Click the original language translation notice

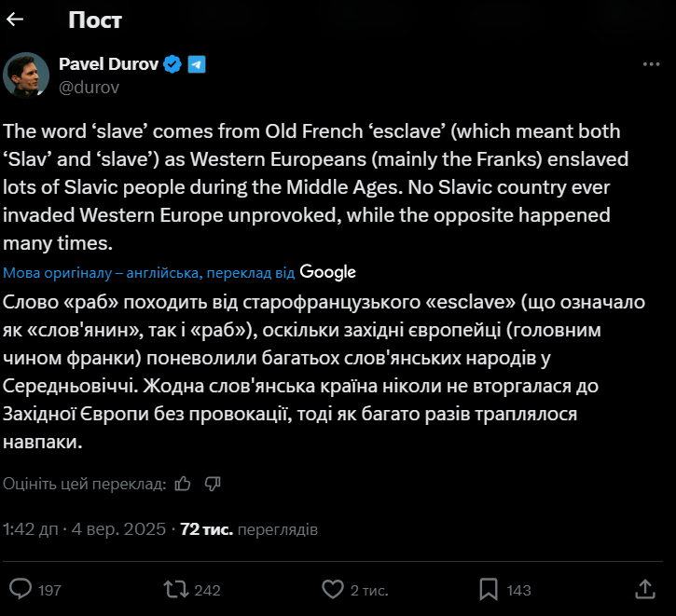[149, 272]
